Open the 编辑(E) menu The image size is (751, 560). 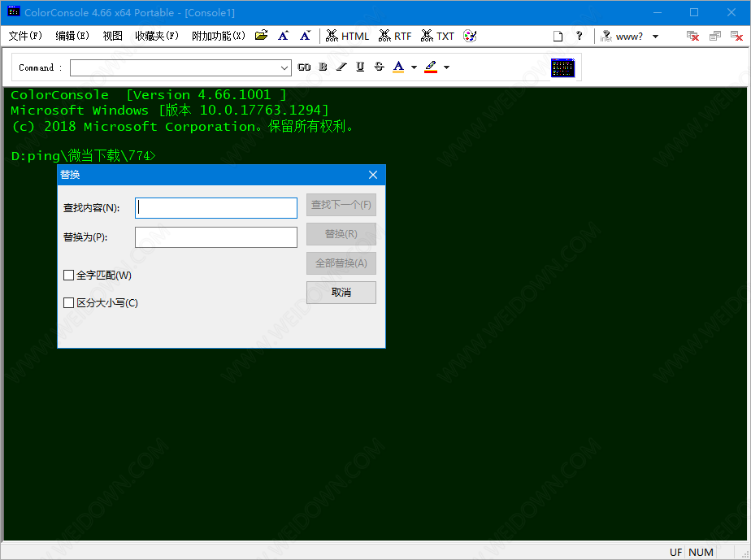[72, 36]
